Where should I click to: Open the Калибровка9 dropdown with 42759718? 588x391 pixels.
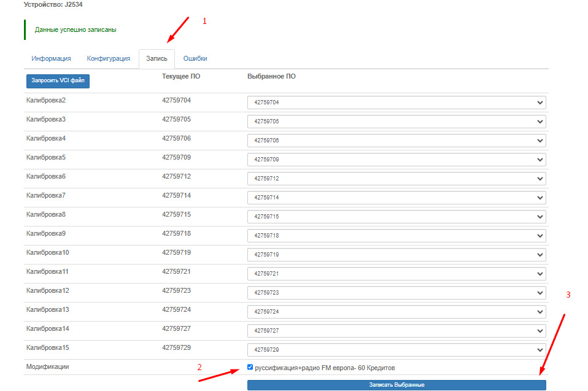pyautogui.click(x=397, y=236)
